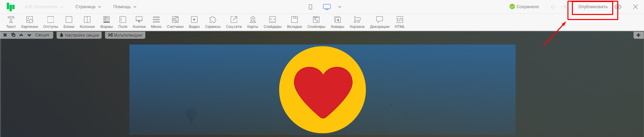Switch to mobile device view

(310, 7)
